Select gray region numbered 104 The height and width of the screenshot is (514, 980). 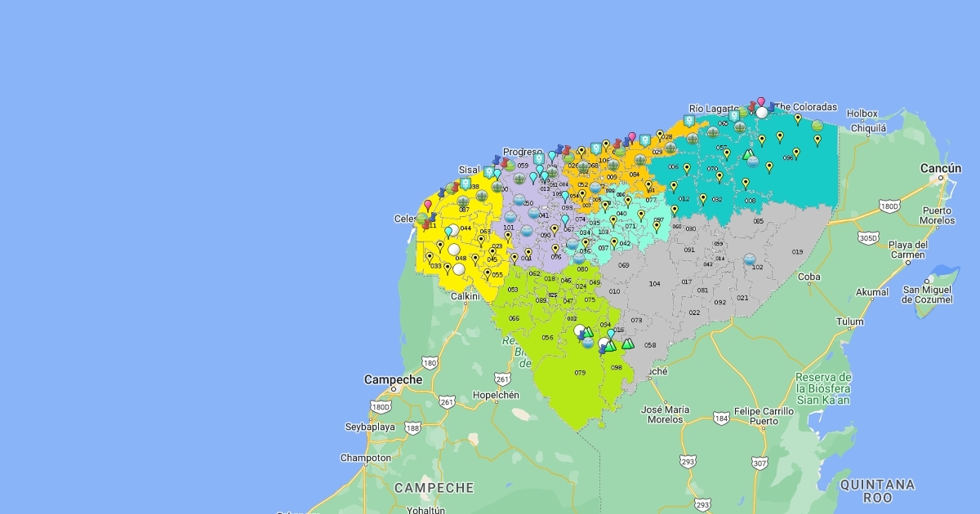tap(654, 283)
